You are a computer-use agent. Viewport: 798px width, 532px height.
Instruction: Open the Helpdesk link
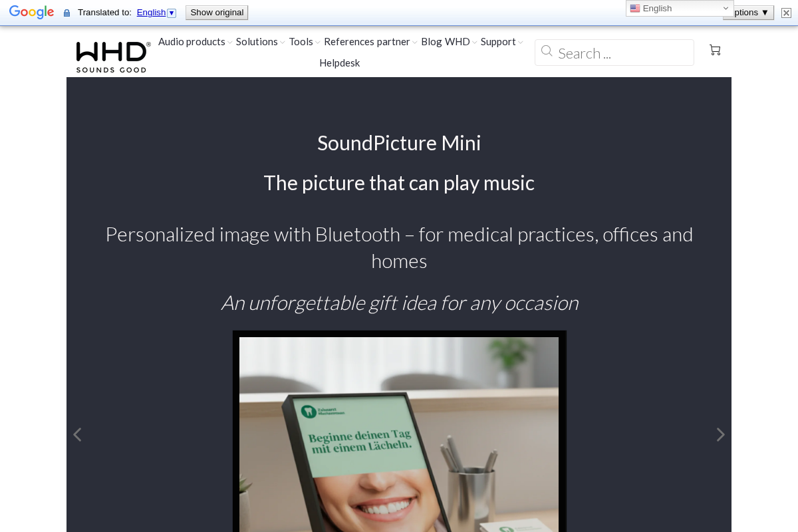point(339,63)
